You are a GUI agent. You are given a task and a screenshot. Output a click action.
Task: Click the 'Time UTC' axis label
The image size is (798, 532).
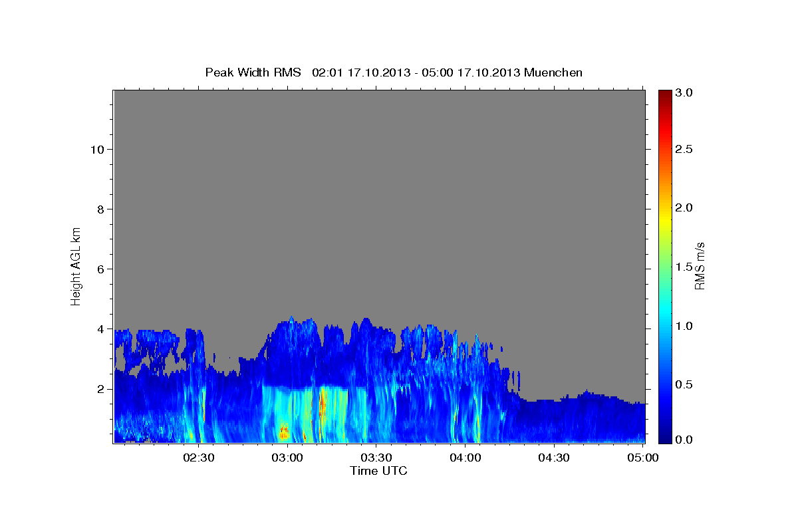(x=378, y=471)
